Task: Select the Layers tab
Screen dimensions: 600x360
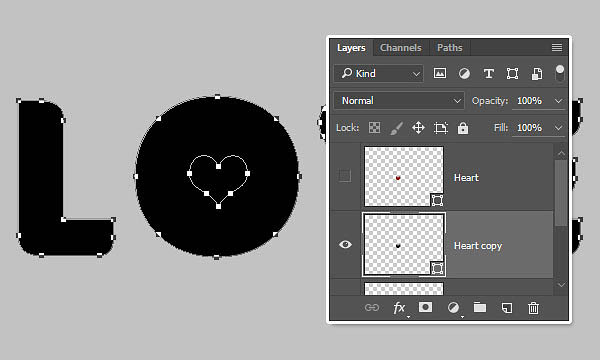Action: [x=351, y=48]
